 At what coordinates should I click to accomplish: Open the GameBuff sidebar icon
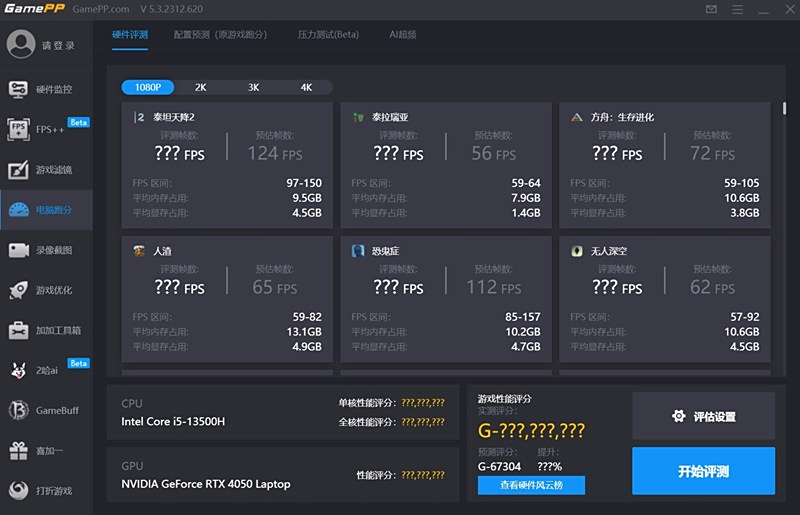pos(19,410)
